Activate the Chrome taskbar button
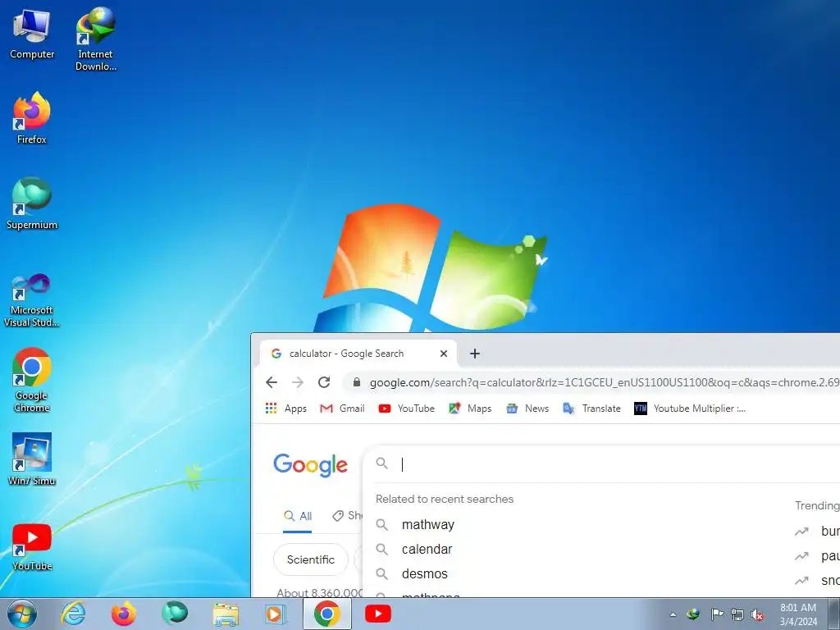The width and height of the screenshot is (840, 630). point(327,614)
